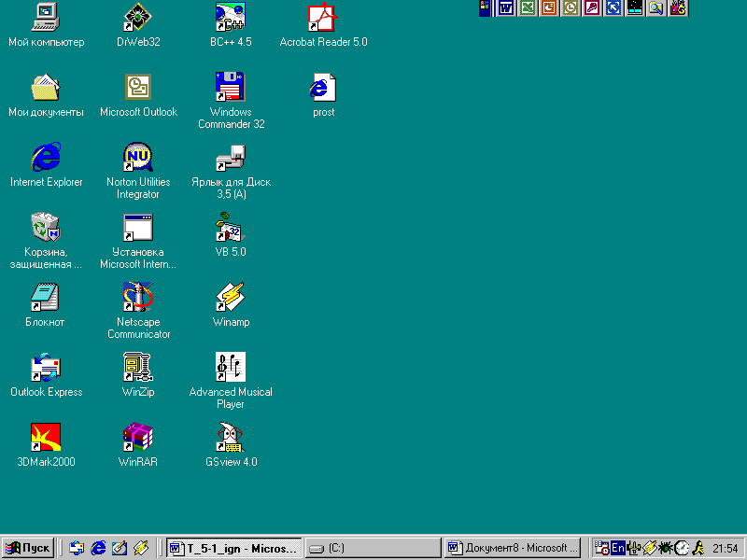
Task: Click the show desktop Quick Launch icon
Action: coord(120,548)
